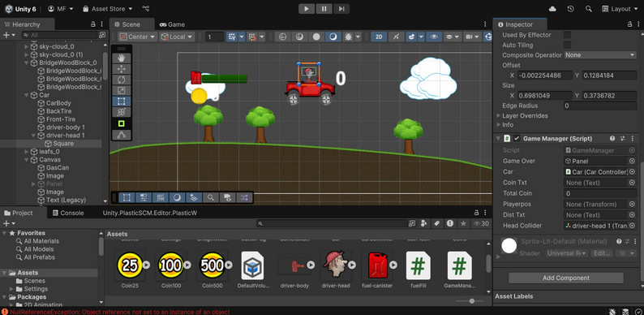Image resolution: width=644 pixels, height=315 pixels.
Task: Enable the Used By Effector checkbox
Action: pyautogui.click(x=567, y=35)
